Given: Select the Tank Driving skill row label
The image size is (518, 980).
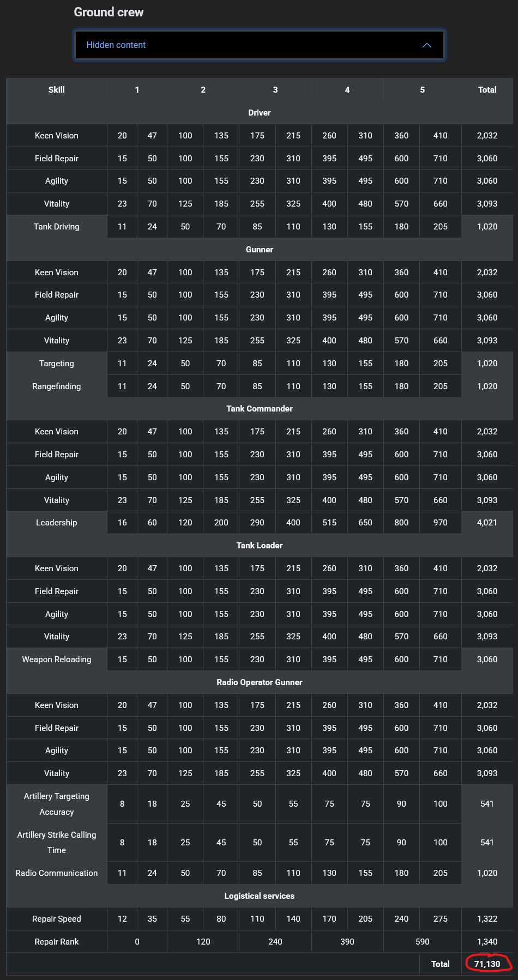Looking at the screenshot, I should point(57,227).
